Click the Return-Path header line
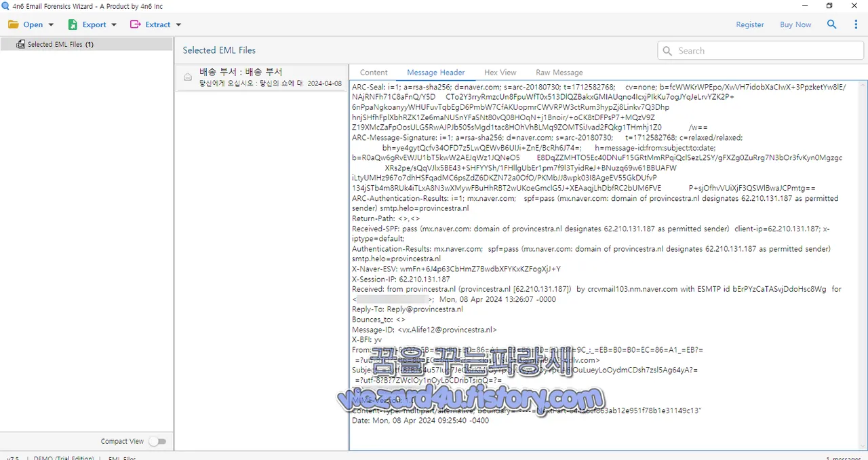This screenshot has height=460, width=868. click(386, 219)
